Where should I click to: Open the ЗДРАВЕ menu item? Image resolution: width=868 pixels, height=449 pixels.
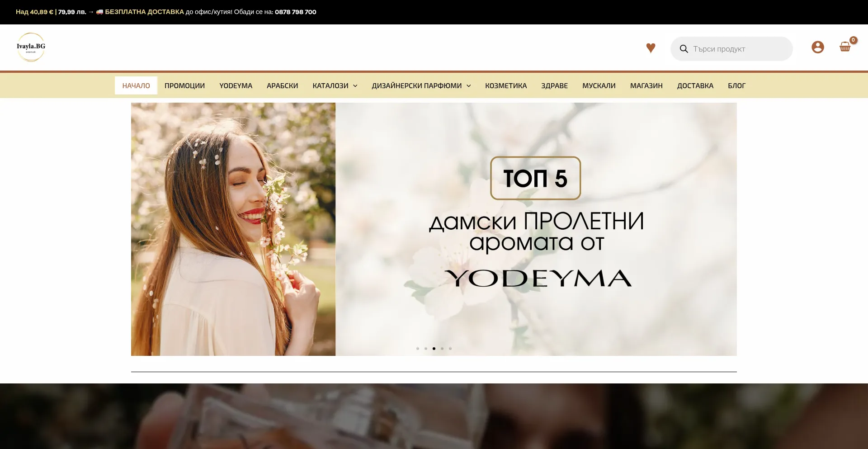coord(554,85)
